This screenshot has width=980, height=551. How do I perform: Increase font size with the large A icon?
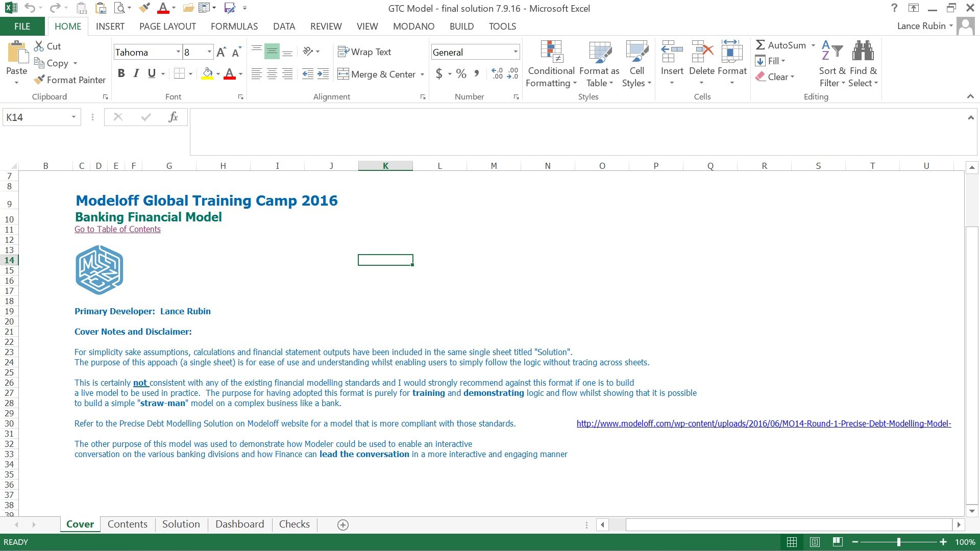(x=221, y=52)
